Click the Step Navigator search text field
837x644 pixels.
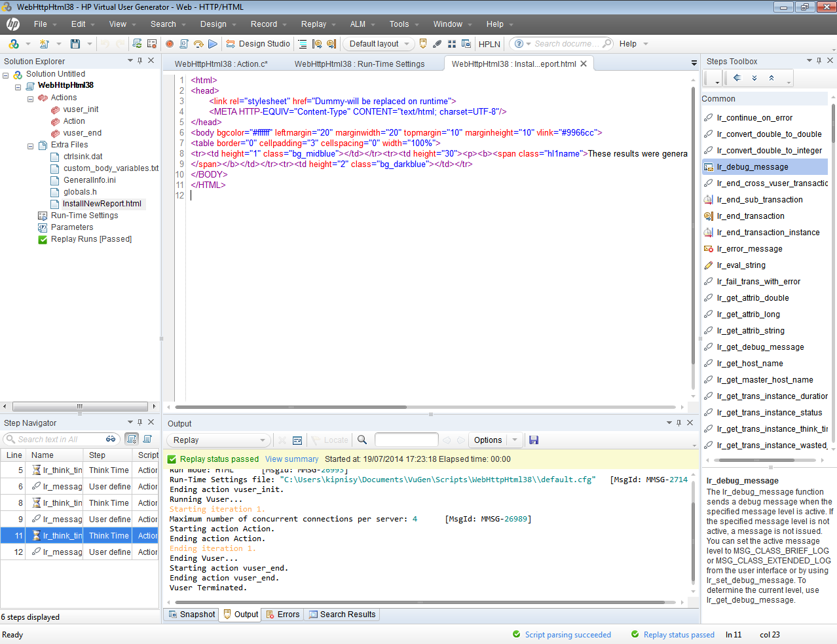[60, 439]
